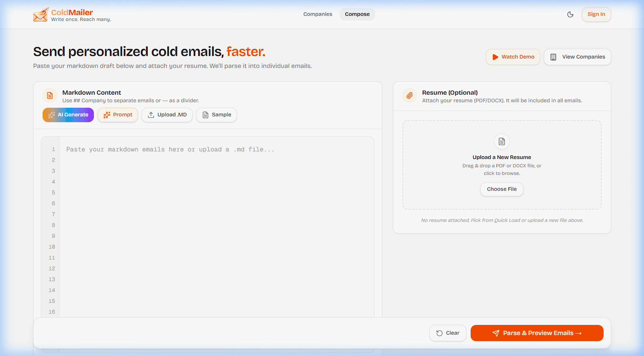Click the Resume paperclip icon
The width and height of the screenshot is (644, 356).
point(410,95)
